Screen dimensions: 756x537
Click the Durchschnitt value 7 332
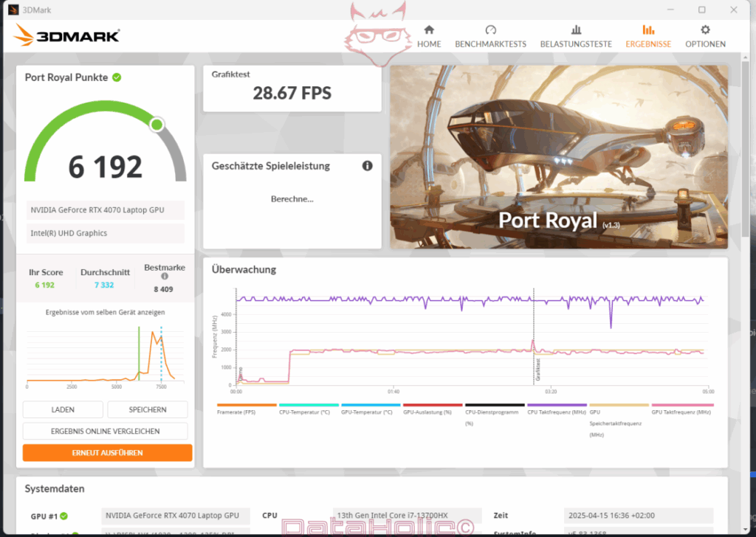pyautogui.click(x=104, y=285)
